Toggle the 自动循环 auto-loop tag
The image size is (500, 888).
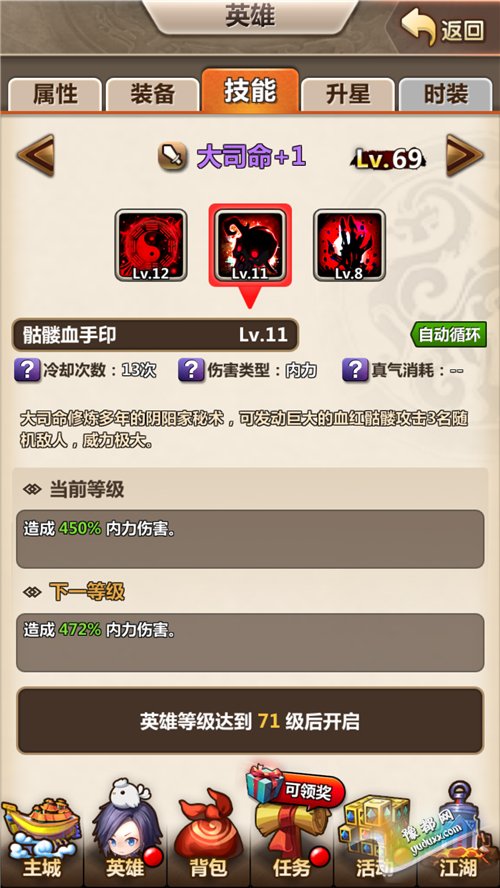coord(448,335)
